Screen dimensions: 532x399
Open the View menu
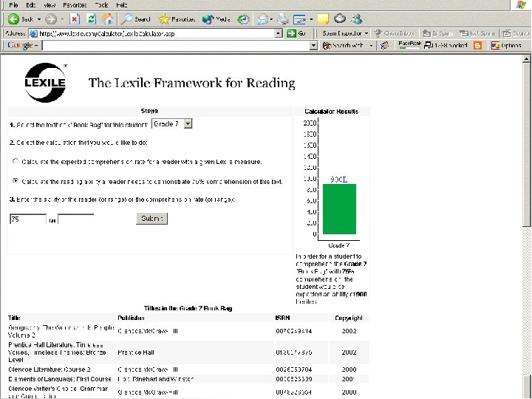tap(50, 5)
